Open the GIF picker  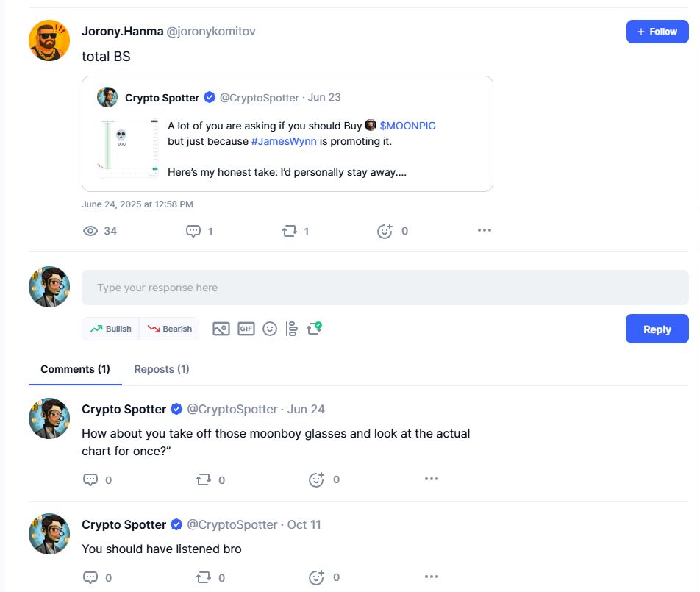click(246, 329)
